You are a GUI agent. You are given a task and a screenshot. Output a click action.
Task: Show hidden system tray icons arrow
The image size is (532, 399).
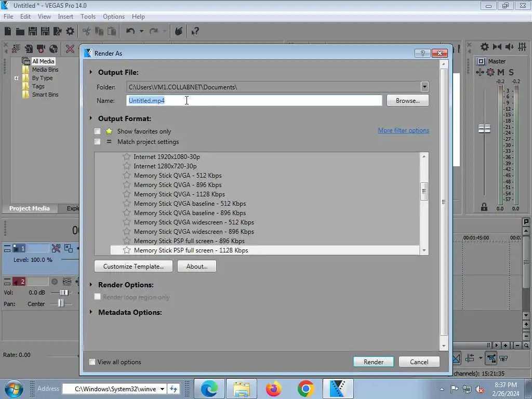click(x=442, y=389)
